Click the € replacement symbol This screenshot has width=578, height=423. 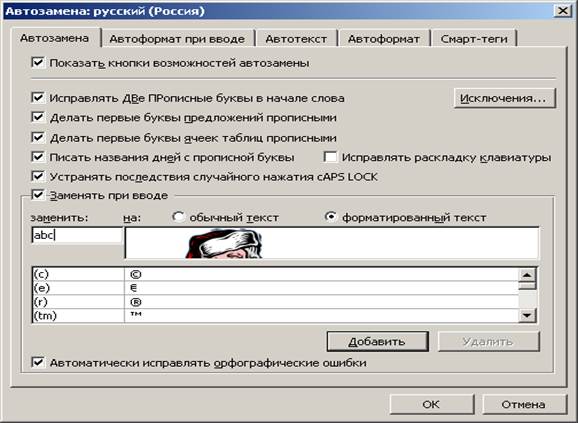click(x=133, y=288)
